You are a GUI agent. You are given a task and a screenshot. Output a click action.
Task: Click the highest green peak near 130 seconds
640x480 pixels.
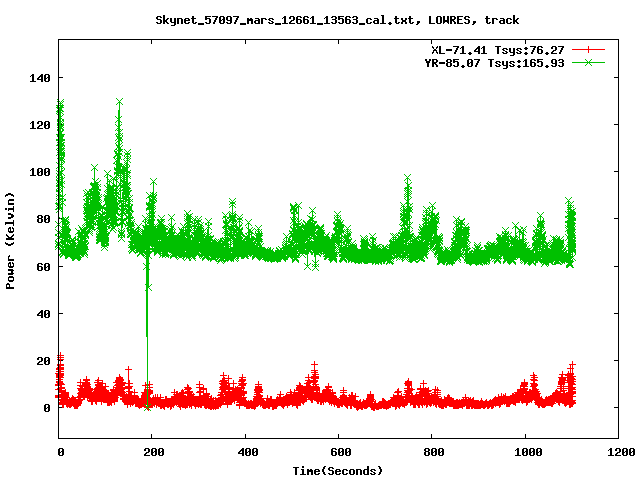119,102
